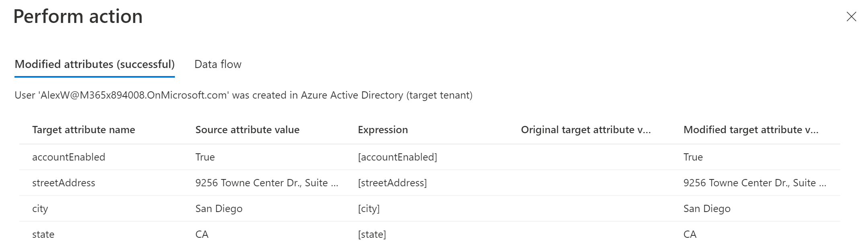
Task: Click the Source attribute value column header
Action: click(247, 130)
